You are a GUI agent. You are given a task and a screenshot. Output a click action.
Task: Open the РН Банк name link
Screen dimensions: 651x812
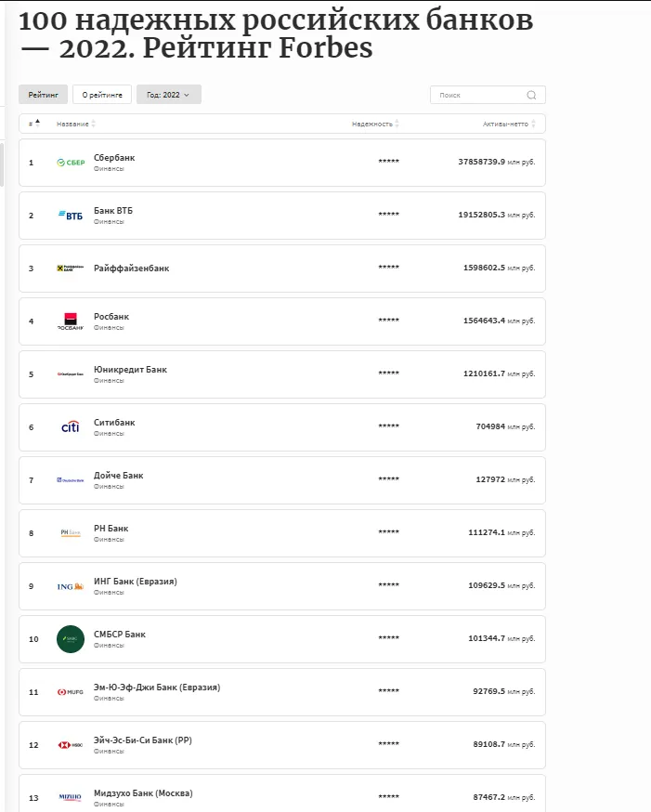tap(111, 529)
